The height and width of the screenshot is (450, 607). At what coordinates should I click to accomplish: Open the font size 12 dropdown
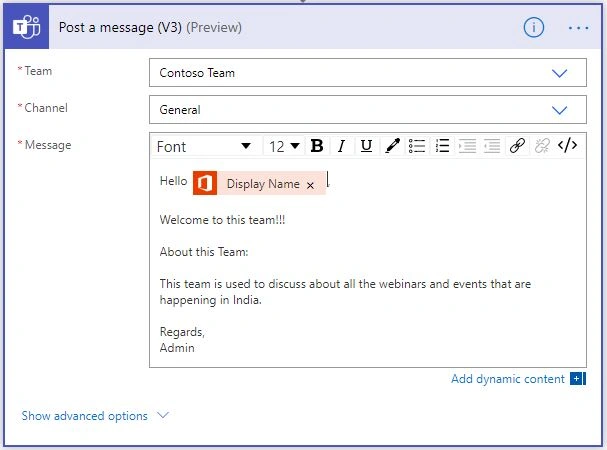[x=285, y=146]
